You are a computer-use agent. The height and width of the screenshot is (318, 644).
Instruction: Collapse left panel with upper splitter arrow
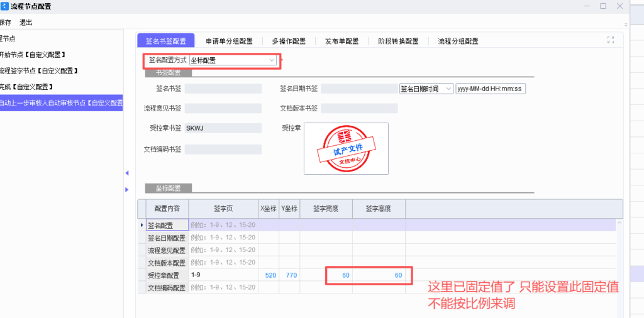127,173
